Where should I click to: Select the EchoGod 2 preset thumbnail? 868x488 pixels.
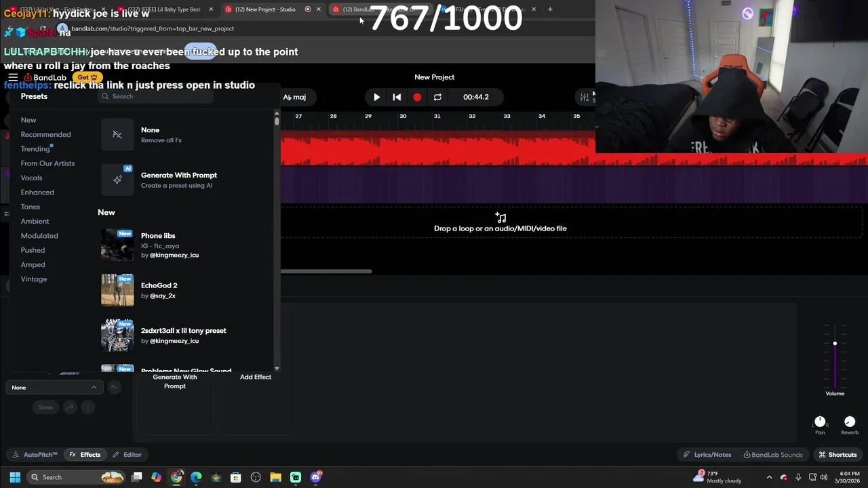point(117,290)
